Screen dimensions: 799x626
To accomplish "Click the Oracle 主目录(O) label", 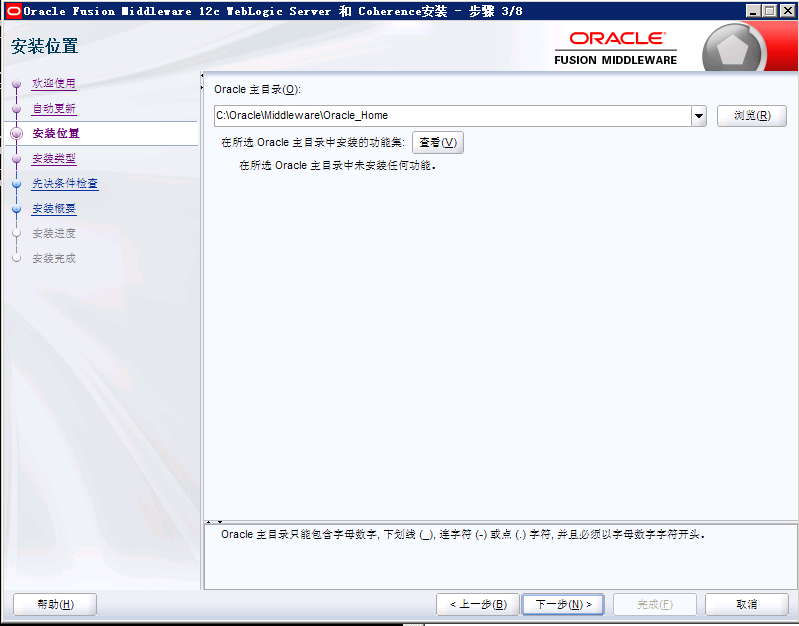I will [x=257, y=89].
